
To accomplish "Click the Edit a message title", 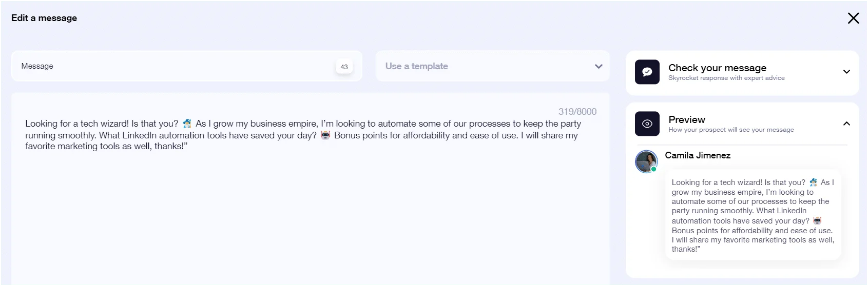I will 44,18.
